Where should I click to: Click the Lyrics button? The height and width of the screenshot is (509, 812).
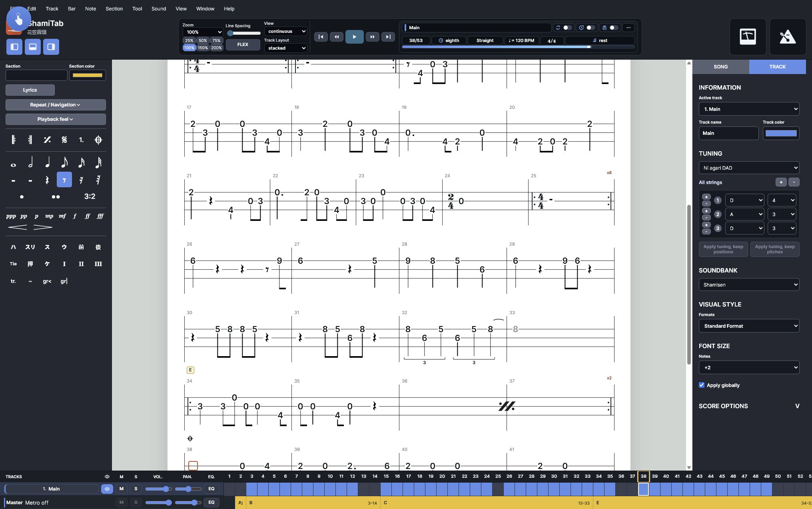[30, 90]
